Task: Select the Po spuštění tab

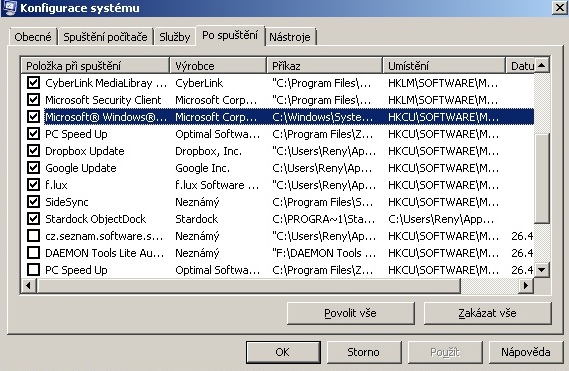Action: 230,35
